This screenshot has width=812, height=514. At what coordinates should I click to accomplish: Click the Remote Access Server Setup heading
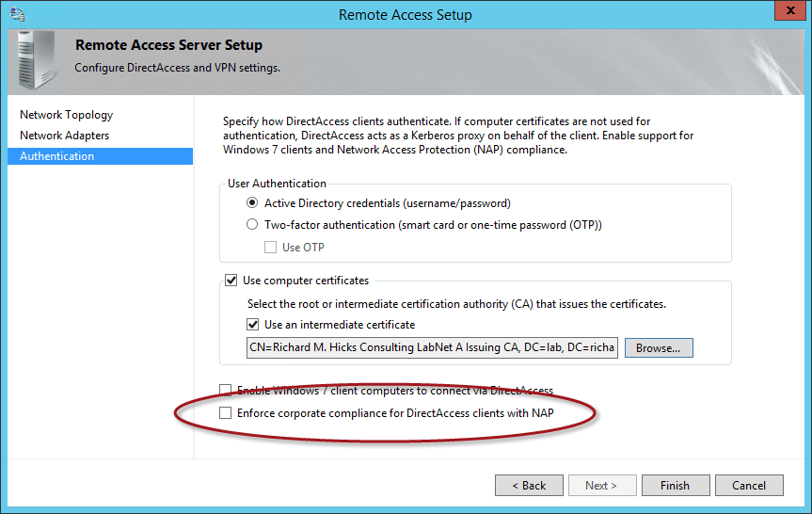pyautogui.click(x=168, y=45)
